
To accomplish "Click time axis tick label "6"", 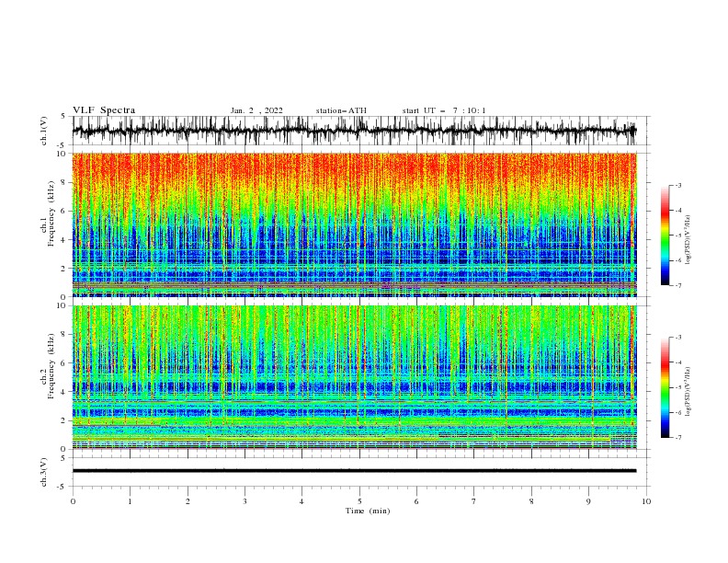I will [x=416, y=501].
